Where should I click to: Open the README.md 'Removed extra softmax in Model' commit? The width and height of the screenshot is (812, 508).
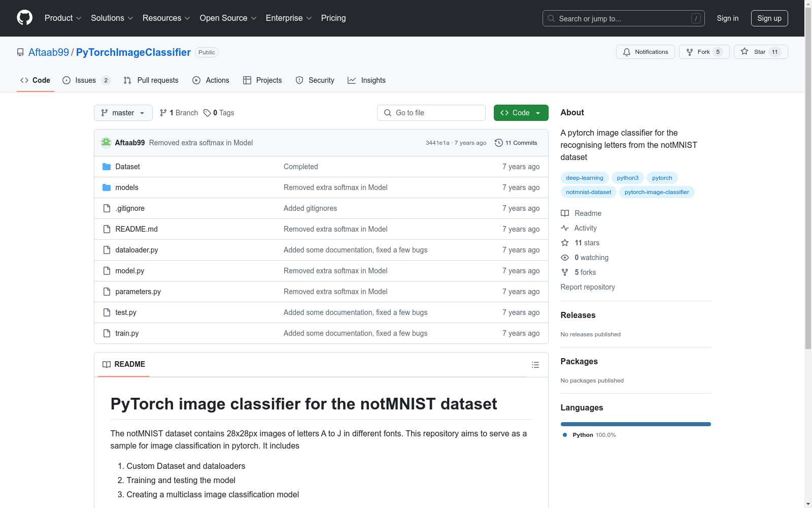coord(335,229)
